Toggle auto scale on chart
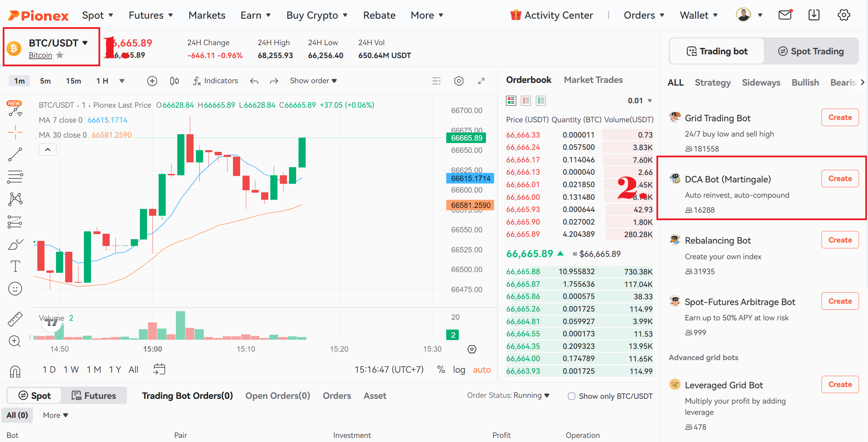Screen dimensions: 868x442 [482, 370]
